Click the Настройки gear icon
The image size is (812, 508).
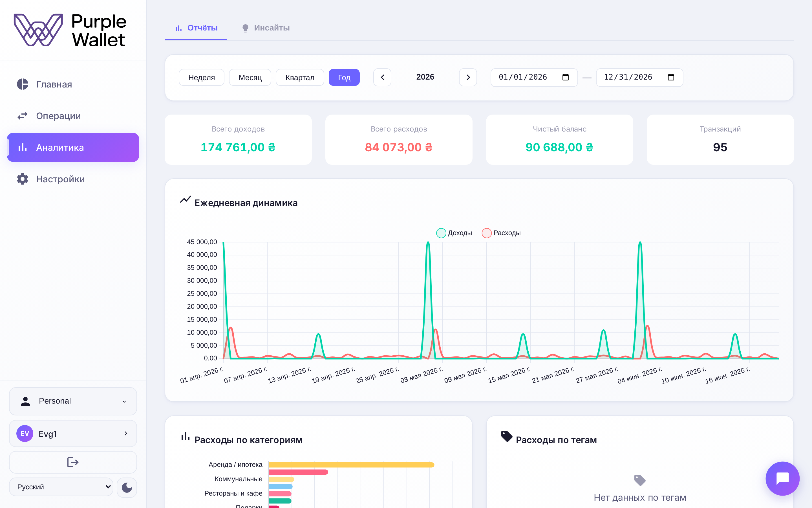pos(23,179)
